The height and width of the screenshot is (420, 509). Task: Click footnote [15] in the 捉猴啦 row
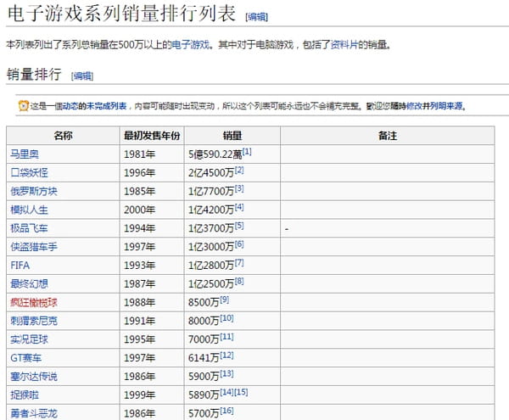click(x=241, y=392)
